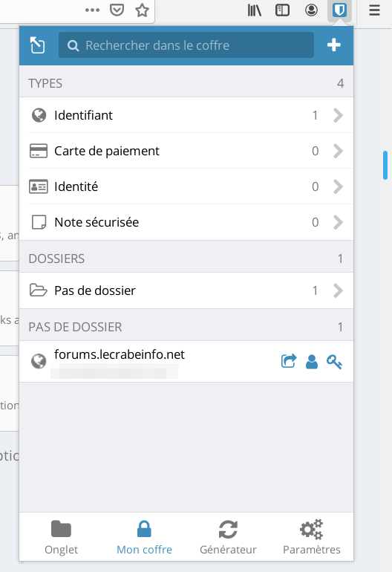The width and height of the screenshot is (392, 572).
Task: Open the Firefox library icon
Action: pyautogui.click(x=254, y=10)
